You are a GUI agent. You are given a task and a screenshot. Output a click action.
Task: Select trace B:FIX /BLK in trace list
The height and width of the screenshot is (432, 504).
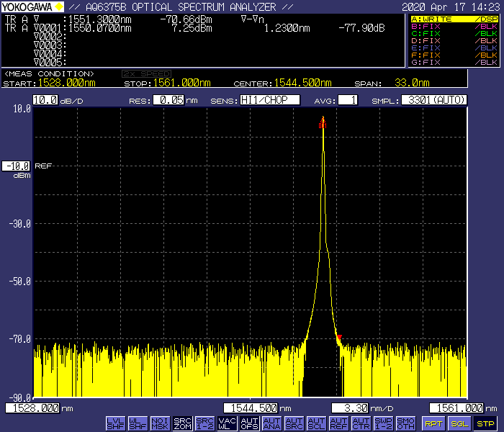pyautogui.click(x=454, y=27)
